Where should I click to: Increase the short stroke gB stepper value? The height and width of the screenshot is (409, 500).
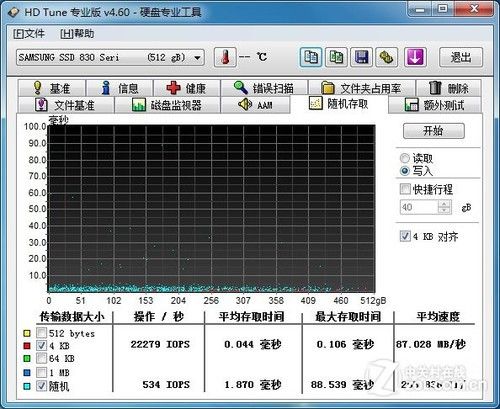point(444,203)
